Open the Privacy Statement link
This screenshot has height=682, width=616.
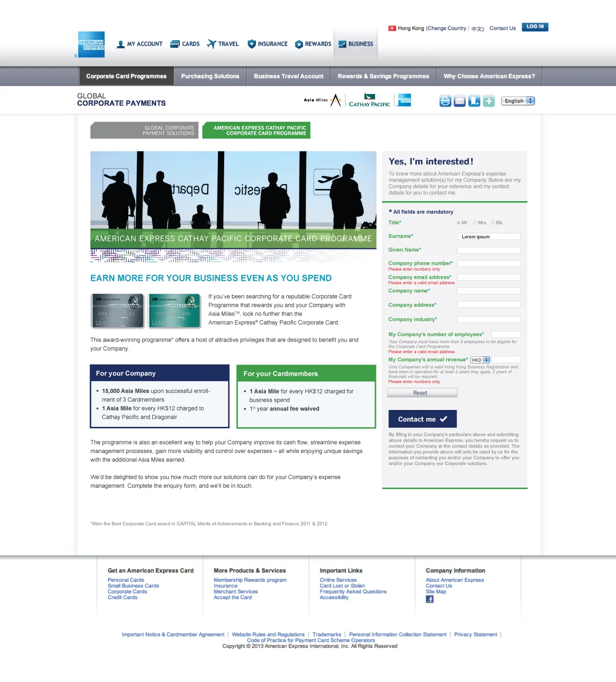(x=475, y=634)
